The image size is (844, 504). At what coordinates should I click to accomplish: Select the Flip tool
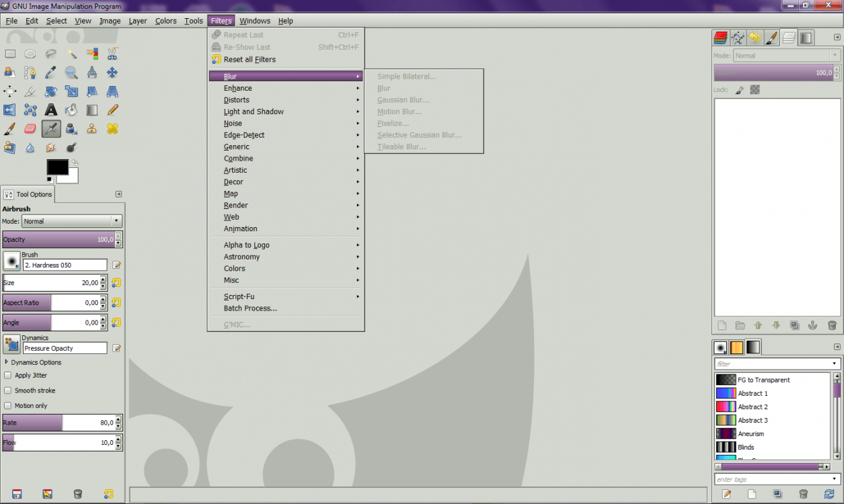tap(10, 110)
